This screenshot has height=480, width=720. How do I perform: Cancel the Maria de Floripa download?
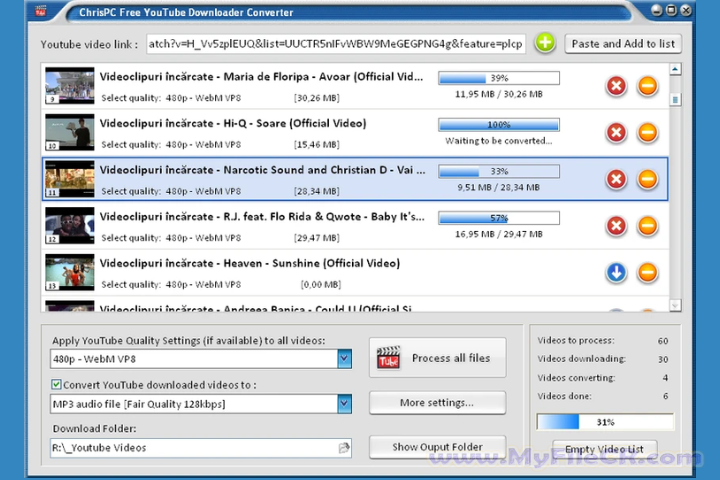pos(616,86)
